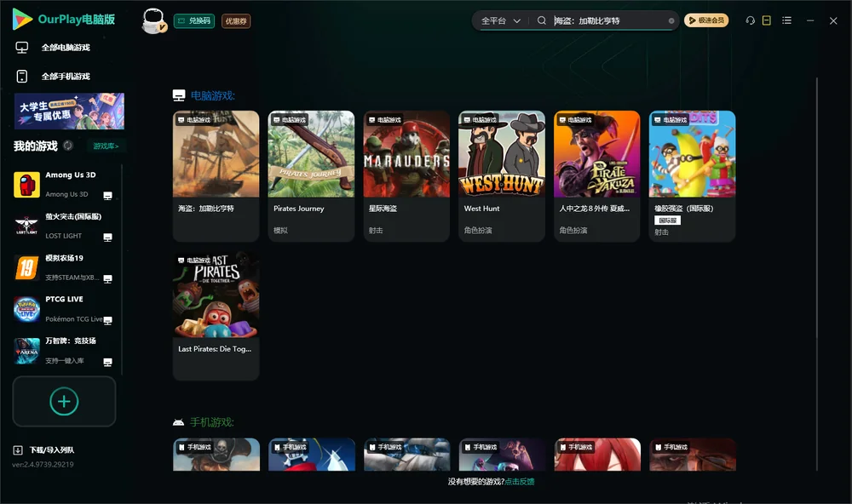
Task: Click the yellow mini-mode window icon
Action: [766, 20]
